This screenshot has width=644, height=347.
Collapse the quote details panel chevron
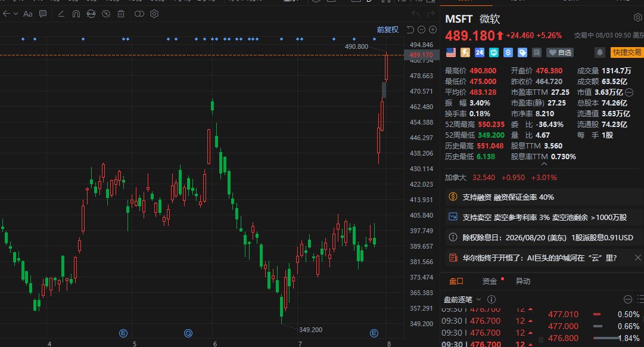tap(544, 163)
